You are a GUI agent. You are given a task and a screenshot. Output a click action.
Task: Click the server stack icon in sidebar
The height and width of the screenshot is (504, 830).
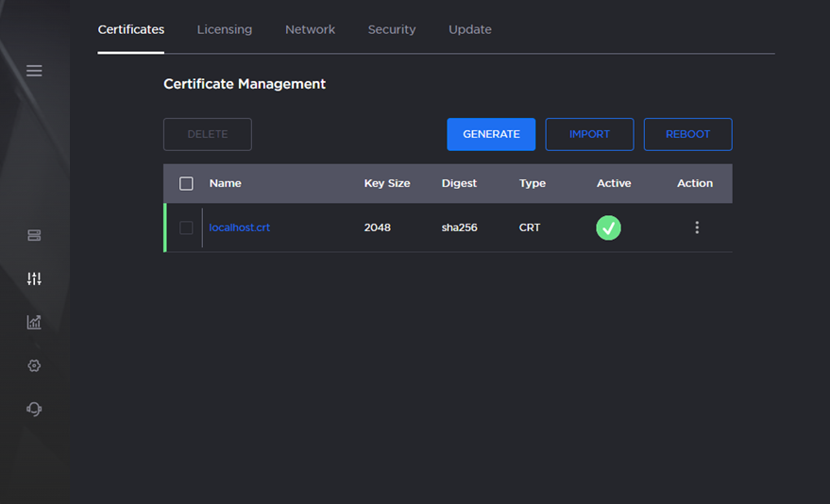tap(34, 235)
